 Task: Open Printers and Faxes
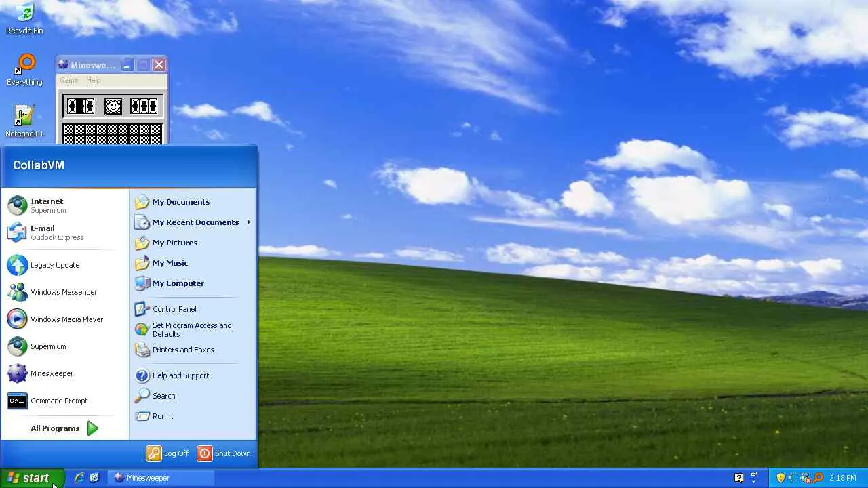point(193,350)
